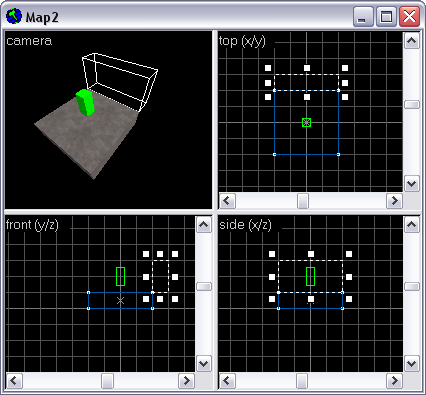Click top-right resize handle in top view

coord(345,68)
